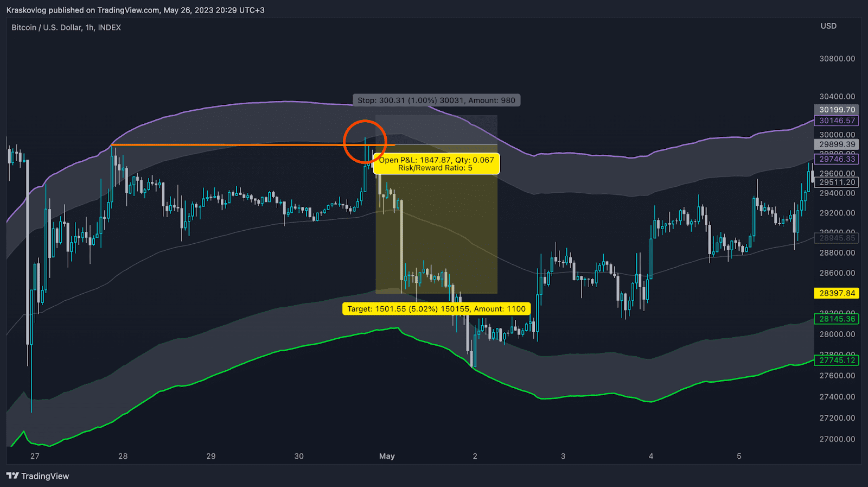868x487 pixels.
Task: Click the 27000.00 price axis label
Action: tap(837, 439)
